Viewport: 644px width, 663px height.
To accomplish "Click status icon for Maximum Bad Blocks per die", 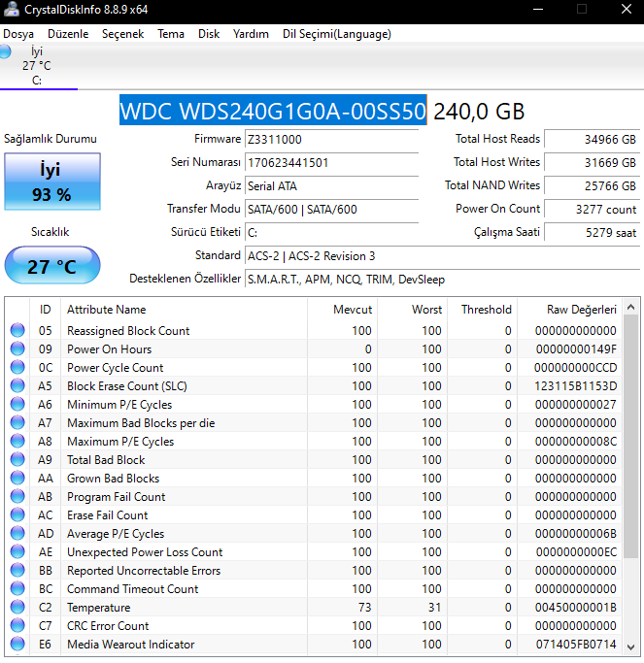I will [17, 422].
